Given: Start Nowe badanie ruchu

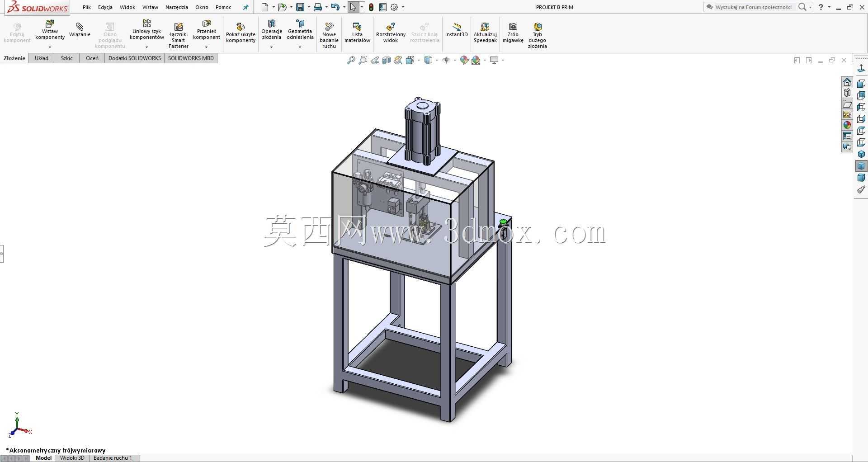Looking at the screenshot, I should point(329,35).
